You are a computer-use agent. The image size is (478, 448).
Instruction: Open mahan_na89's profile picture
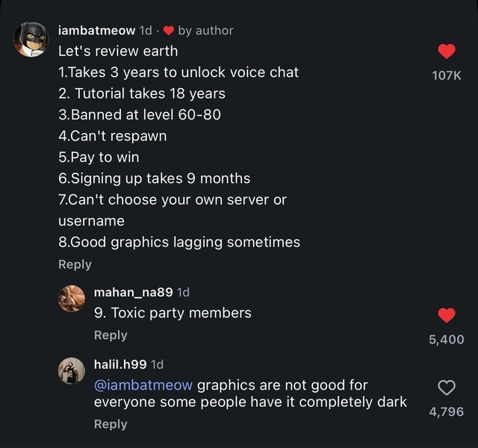pyautogui.click(x=72, y=299)
